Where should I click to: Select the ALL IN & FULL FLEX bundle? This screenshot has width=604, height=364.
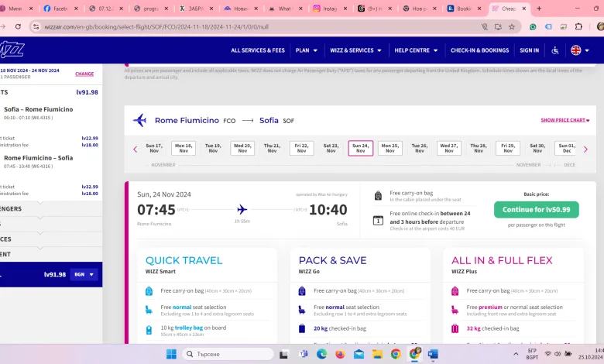pyautogui.click(x=513, y=295)
